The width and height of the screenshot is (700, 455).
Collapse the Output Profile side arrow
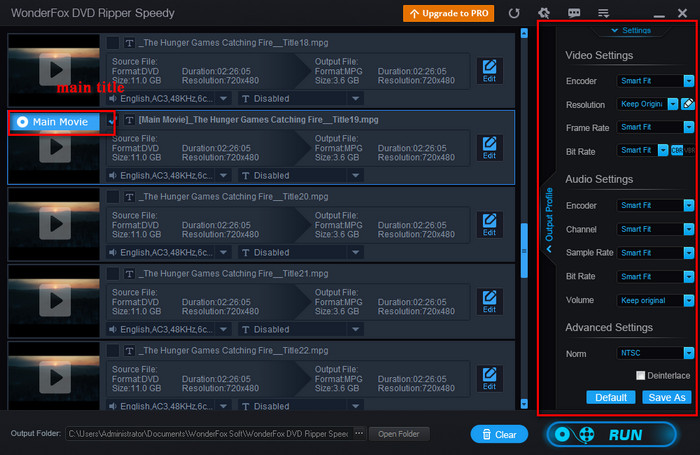pyautogui.click(x=549, y=249)
